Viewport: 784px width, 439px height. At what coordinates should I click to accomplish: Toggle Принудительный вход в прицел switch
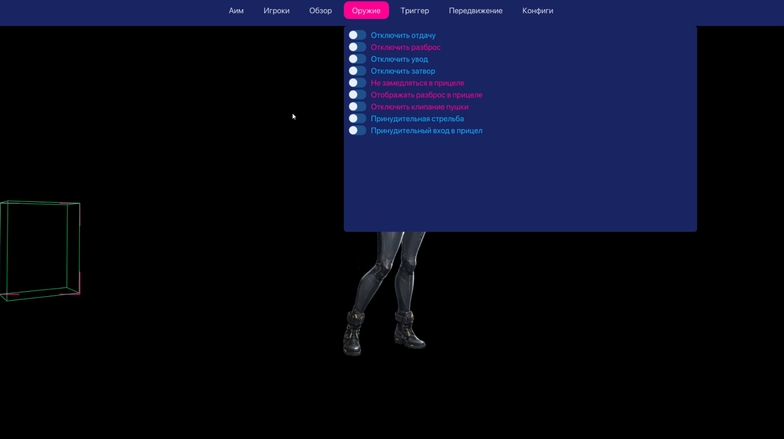(x=357, y=131)
